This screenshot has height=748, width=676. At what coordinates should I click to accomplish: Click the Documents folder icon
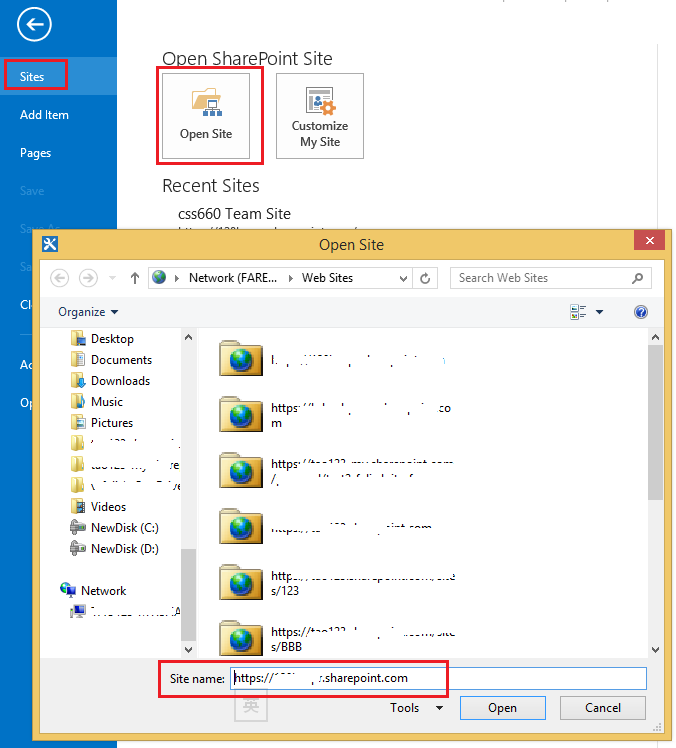[78, 359]
